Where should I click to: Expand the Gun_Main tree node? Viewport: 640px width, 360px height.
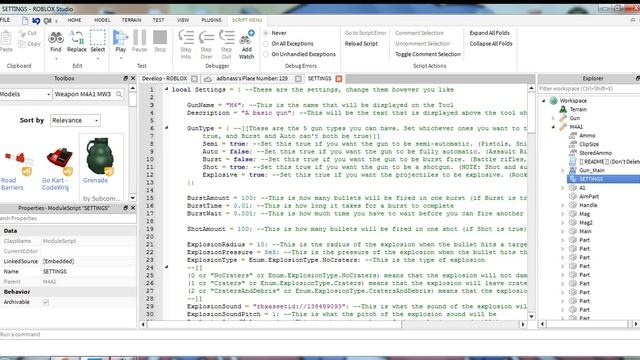(563, 171)
